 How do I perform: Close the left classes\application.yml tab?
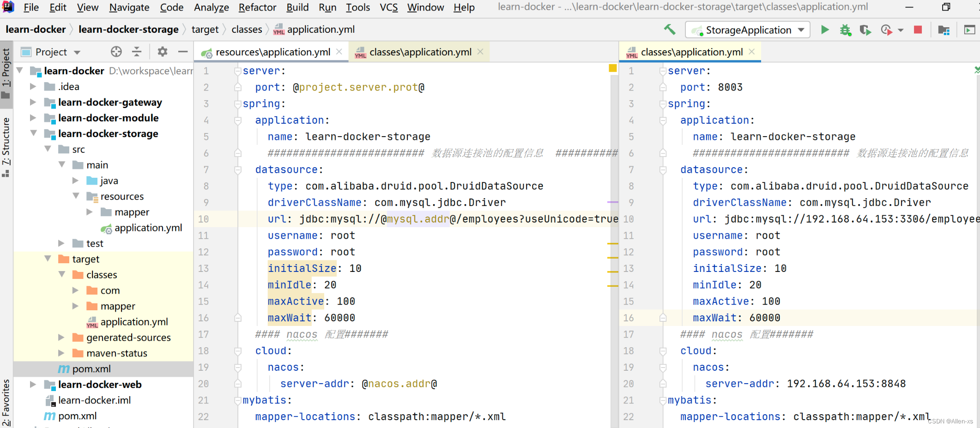tap(480, 52)
